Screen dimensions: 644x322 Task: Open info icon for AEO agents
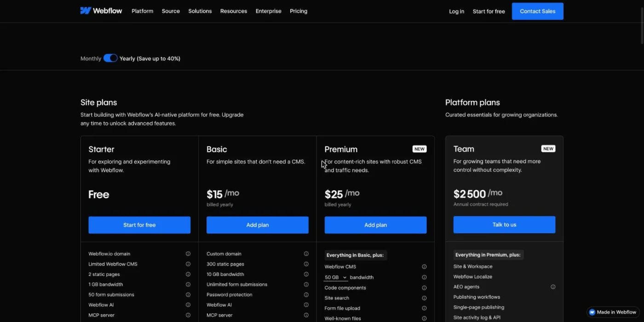pos(553,287)
